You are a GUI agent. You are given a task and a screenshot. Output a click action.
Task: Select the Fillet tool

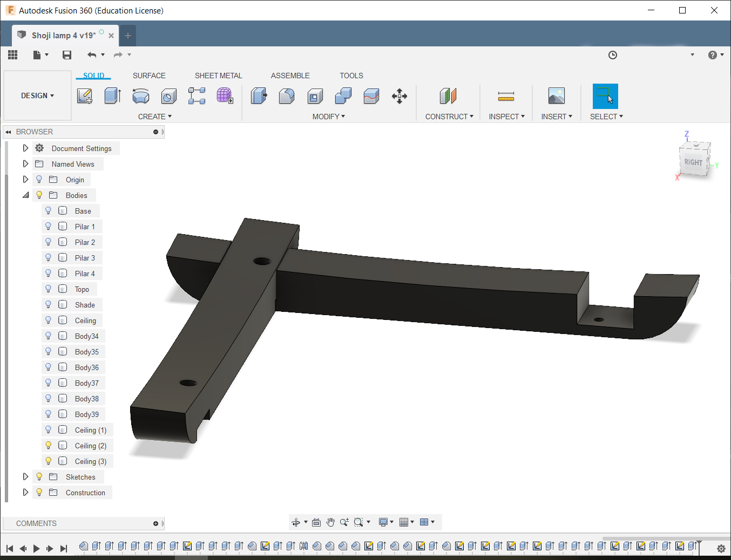pos(287,96)
